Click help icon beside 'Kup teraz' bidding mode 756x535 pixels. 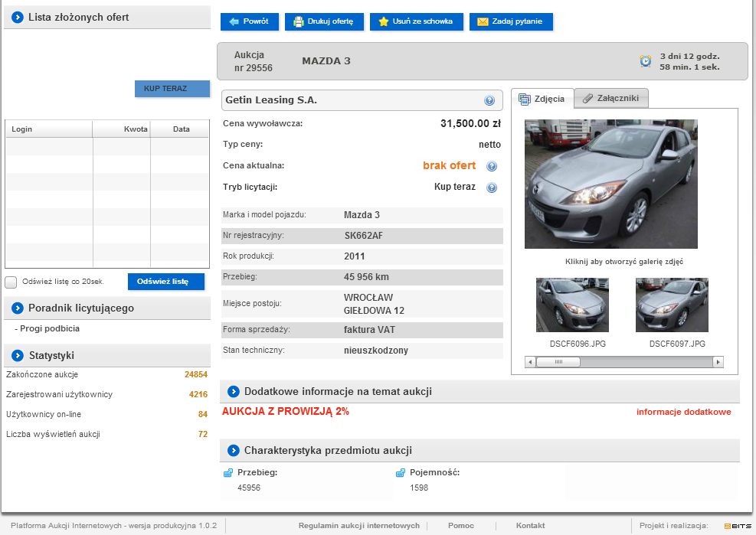[492, 188]
